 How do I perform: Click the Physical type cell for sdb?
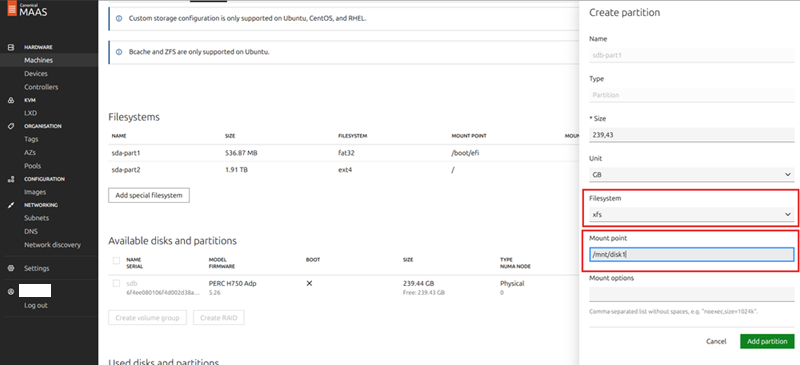click(x=512, y=283)
